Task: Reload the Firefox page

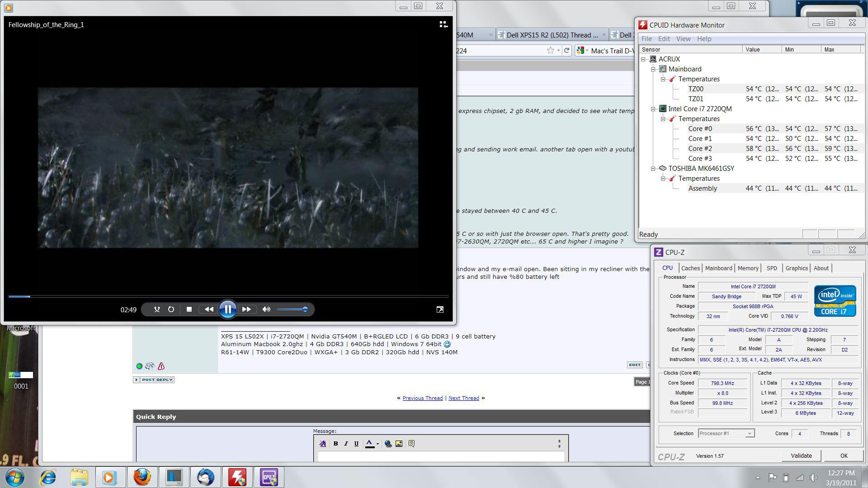Action: coord(566,51)
